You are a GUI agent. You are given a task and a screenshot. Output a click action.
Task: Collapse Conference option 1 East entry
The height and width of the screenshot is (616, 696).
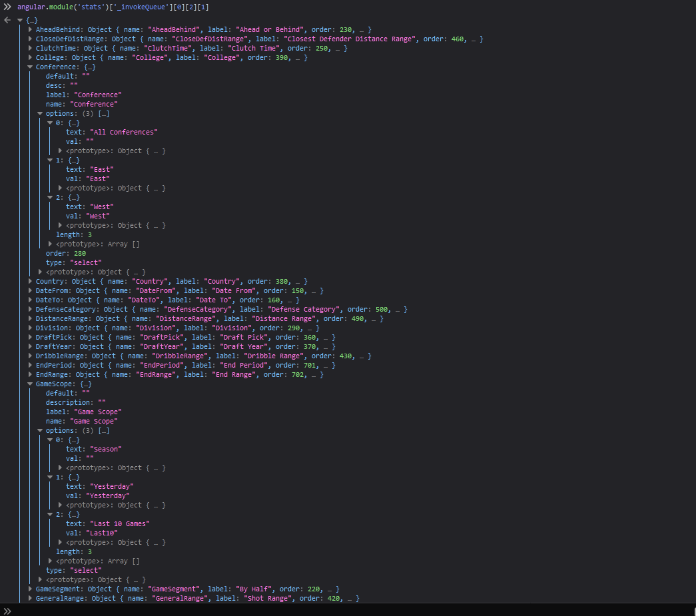click(x=50, y=160)
